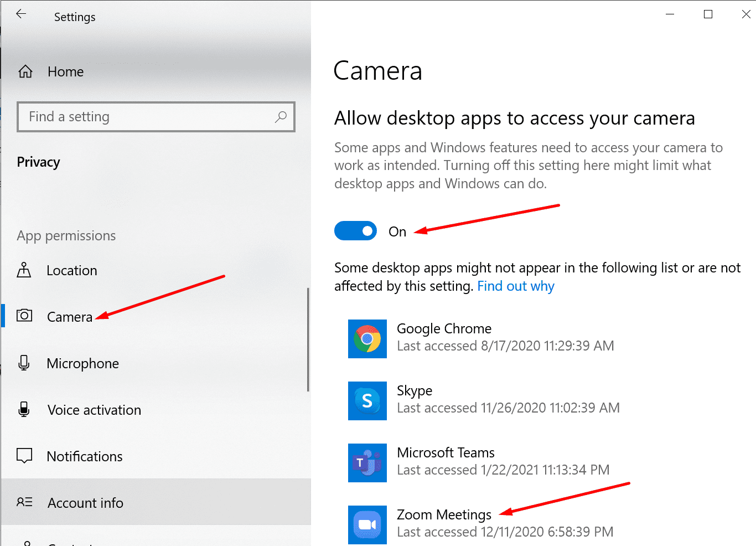Maximize the Settings window
Screen dimensions: 756x546
pyautogui.click(x=708, y=14)
